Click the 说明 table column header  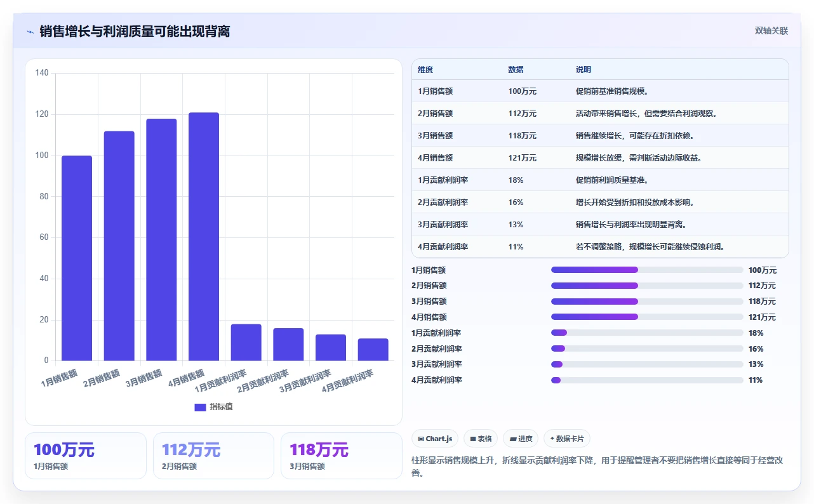tap(584, 70)
